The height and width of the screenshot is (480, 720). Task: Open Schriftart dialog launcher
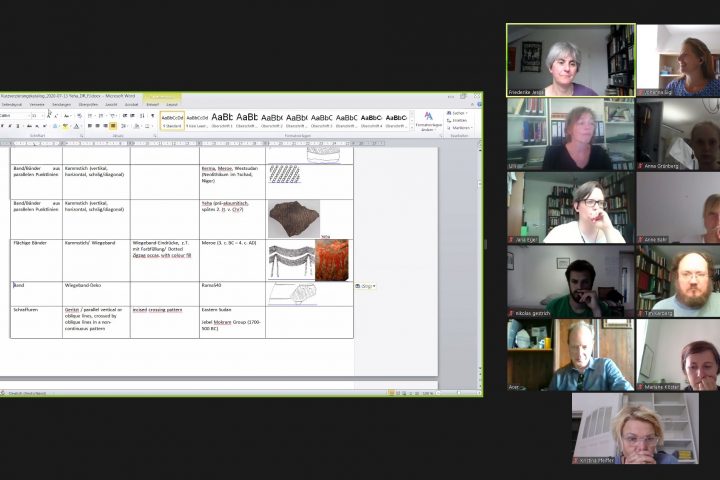point(81,136)
